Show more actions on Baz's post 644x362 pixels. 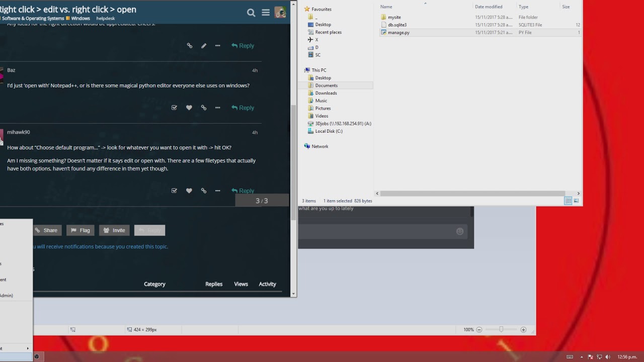[218, 108]
